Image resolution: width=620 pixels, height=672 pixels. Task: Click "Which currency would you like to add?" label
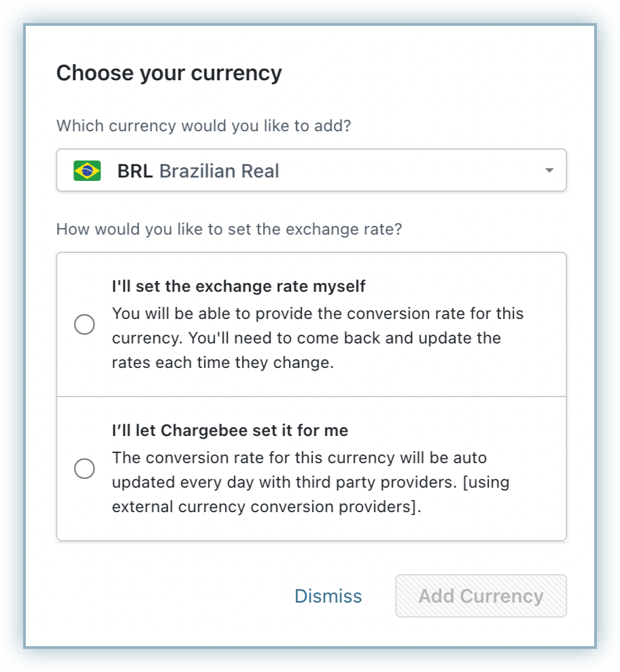click(203, 126)
